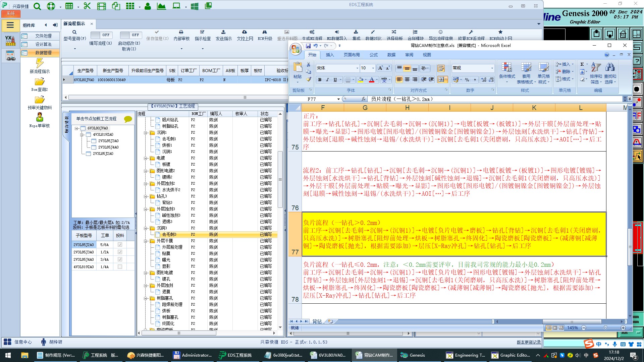Open the Nope单审核 person icon
644x362 pixels.
point(40,117)
